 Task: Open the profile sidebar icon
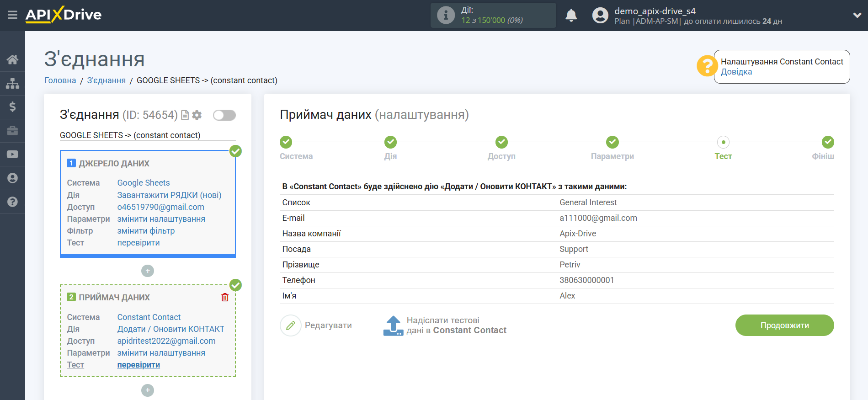tap(12, 178)
